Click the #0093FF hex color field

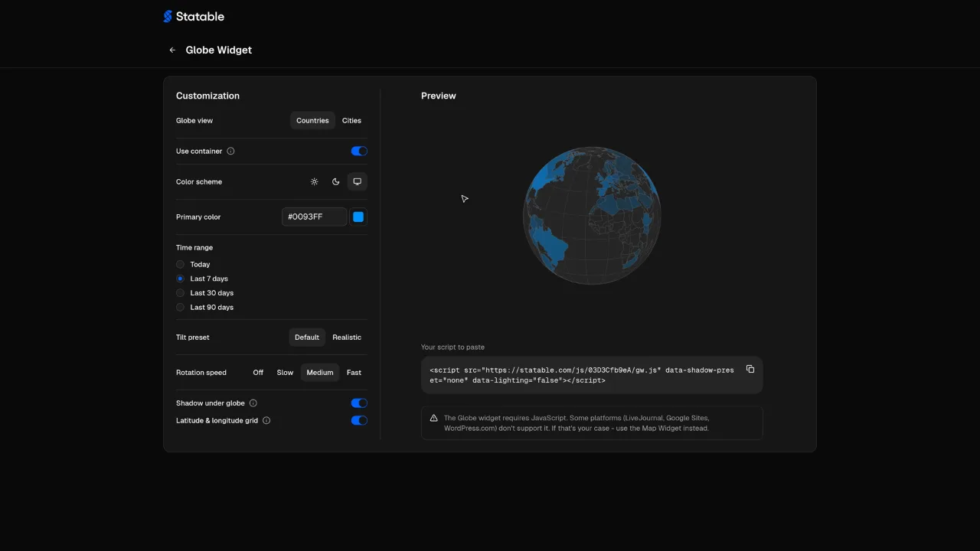(314, 217)
